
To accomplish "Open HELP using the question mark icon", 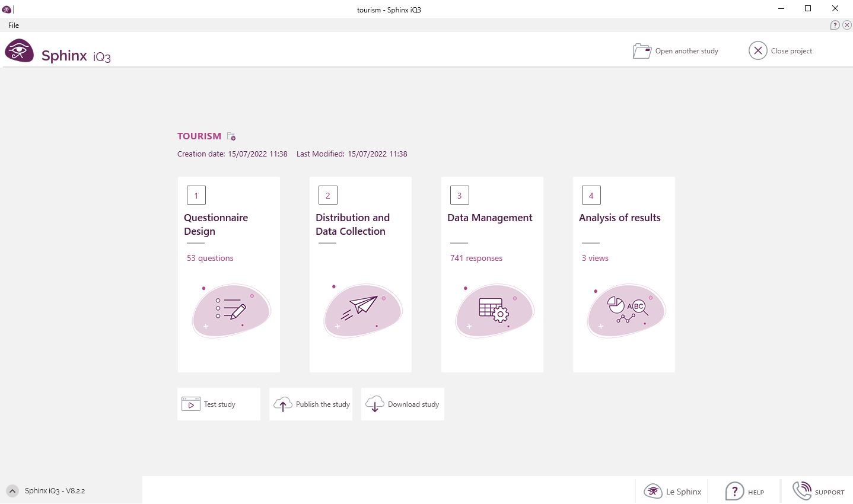I will click(x=735, y=491).
